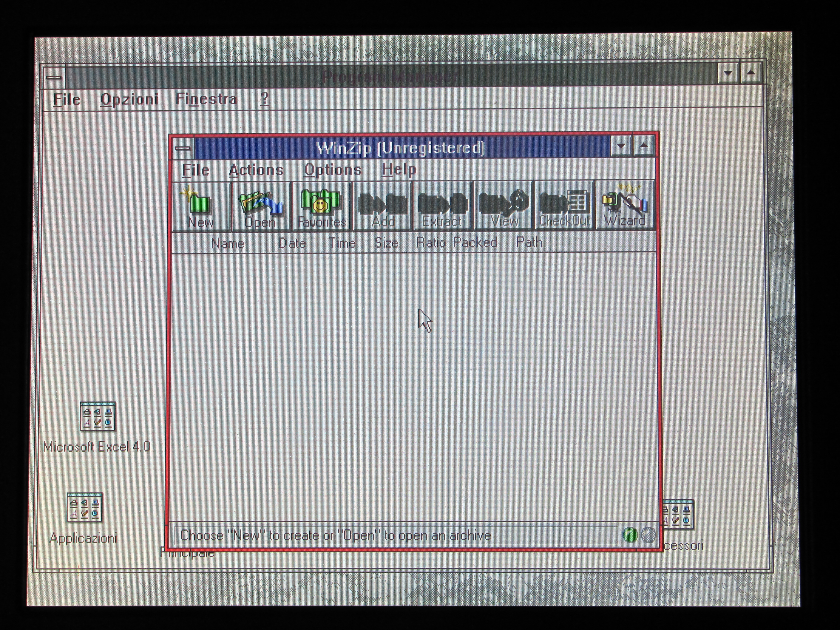Viewport: 840px width, 630px height.
Task: Click the gray status light in WinZip
Action: (x=648, y=535)
